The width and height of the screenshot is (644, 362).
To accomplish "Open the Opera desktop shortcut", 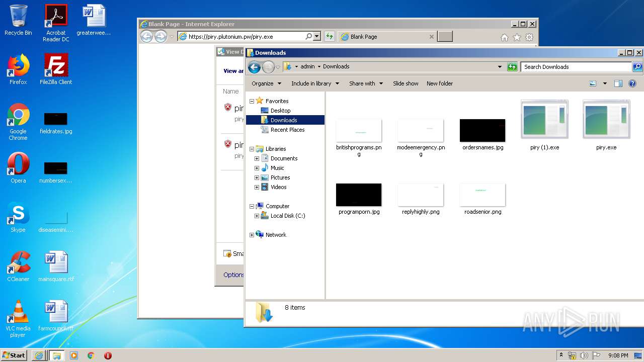I will tap(18, 168).
